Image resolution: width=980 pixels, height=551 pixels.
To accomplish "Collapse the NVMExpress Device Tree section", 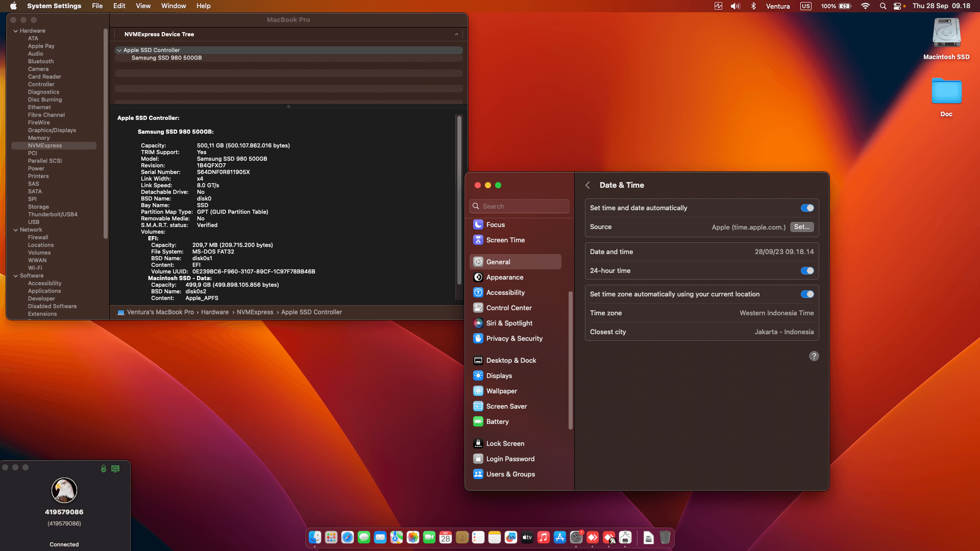I will click(456, 34).
